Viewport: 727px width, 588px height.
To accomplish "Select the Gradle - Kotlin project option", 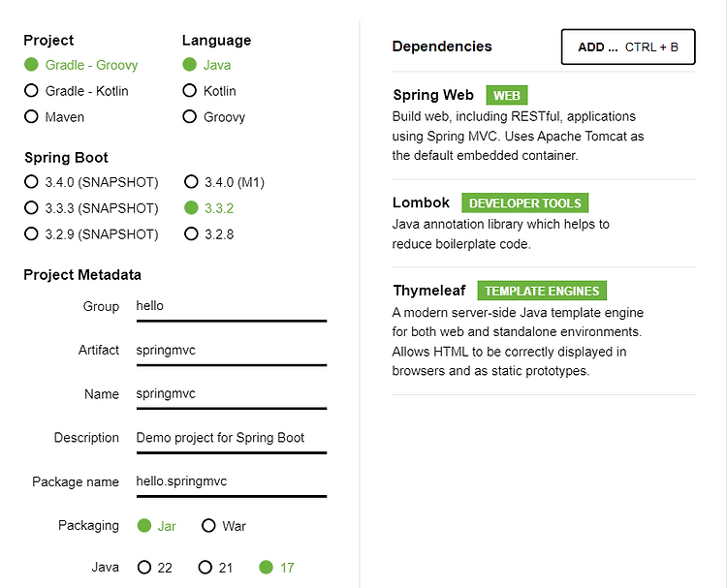I will (x=31, y=91).
